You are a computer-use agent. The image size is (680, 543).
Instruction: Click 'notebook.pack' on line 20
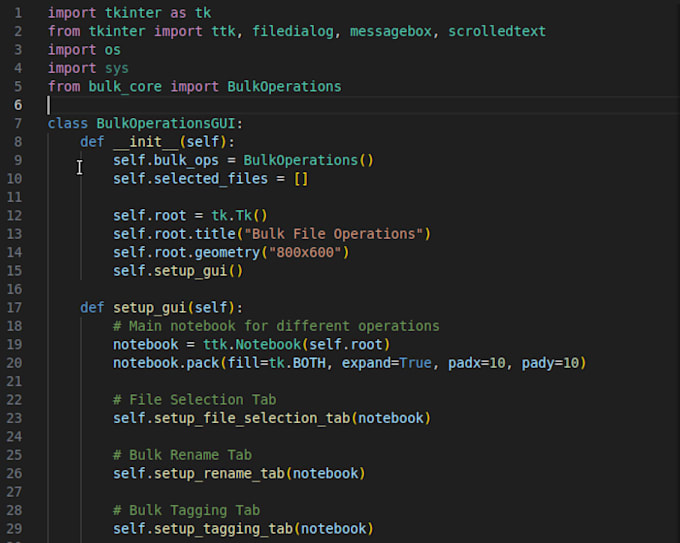(x=166, y=363)
